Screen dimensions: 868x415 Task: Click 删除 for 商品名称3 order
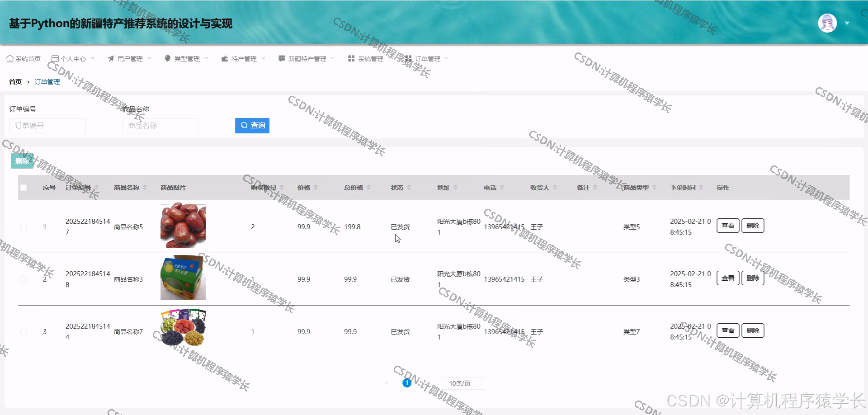click(753, 278)
